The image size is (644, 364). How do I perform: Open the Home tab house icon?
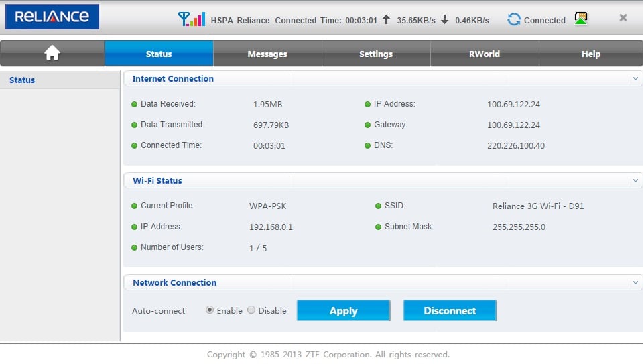tap(52, 53)
